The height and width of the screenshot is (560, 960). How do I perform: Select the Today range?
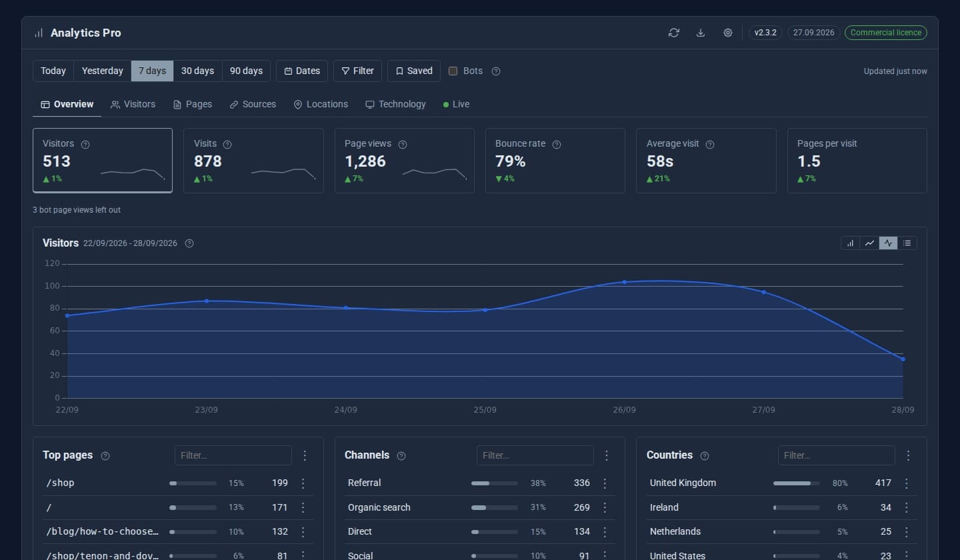pyautogui.click(x=53, y=71)
